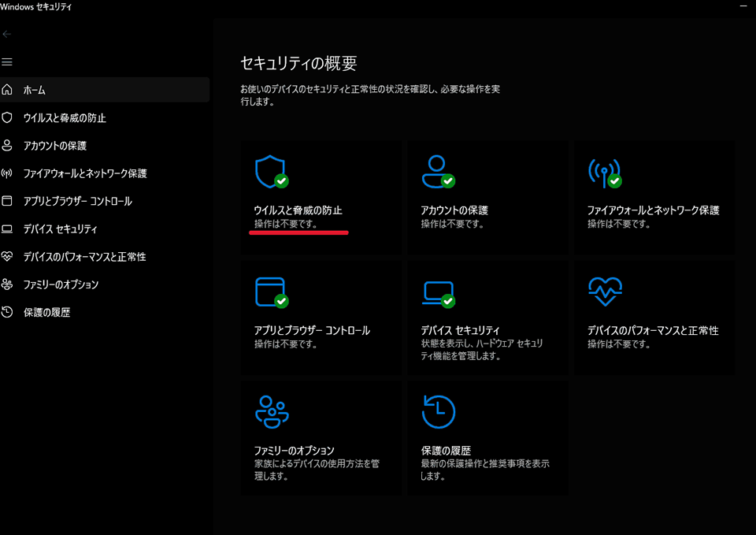Click the large antenna icon in ファイアウォール card
This screenshot has height=535, width=756.
(x=605, y=173)
